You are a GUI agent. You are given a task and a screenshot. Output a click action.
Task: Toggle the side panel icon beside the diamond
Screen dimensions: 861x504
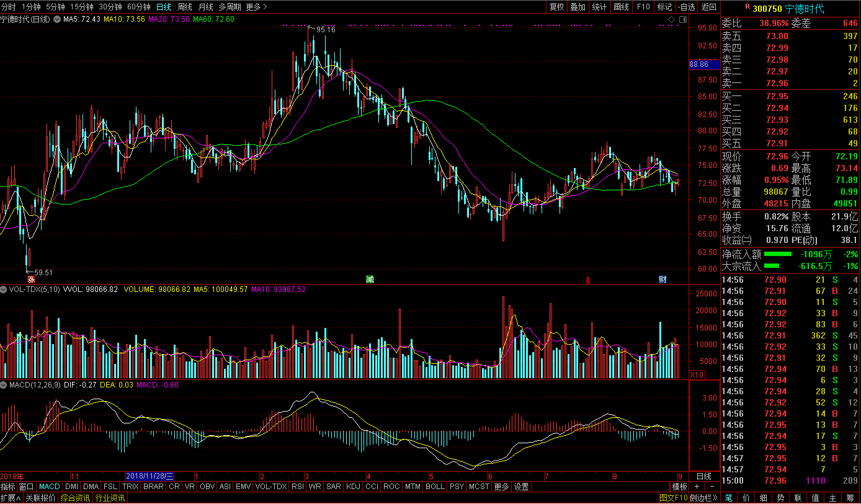[x=682, y=20]
